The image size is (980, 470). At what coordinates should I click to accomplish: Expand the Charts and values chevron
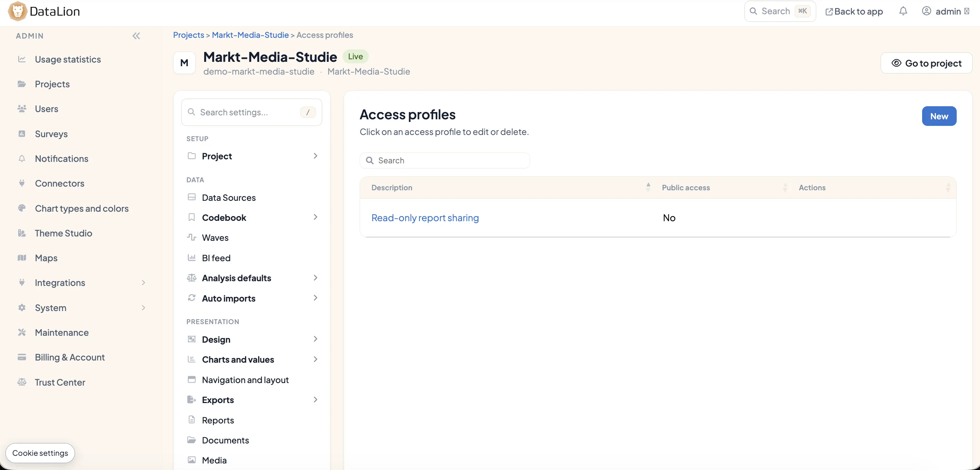[x=315, y=359]
